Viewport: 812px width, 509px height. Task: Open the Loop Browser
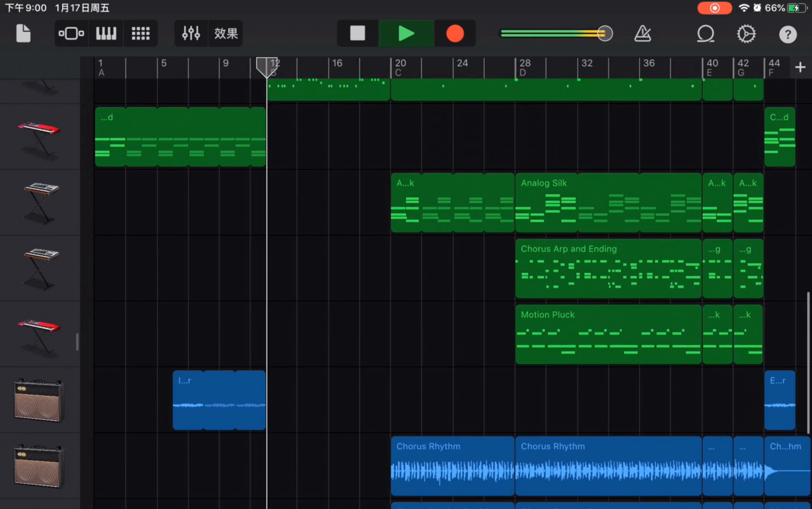click(706, 34)
